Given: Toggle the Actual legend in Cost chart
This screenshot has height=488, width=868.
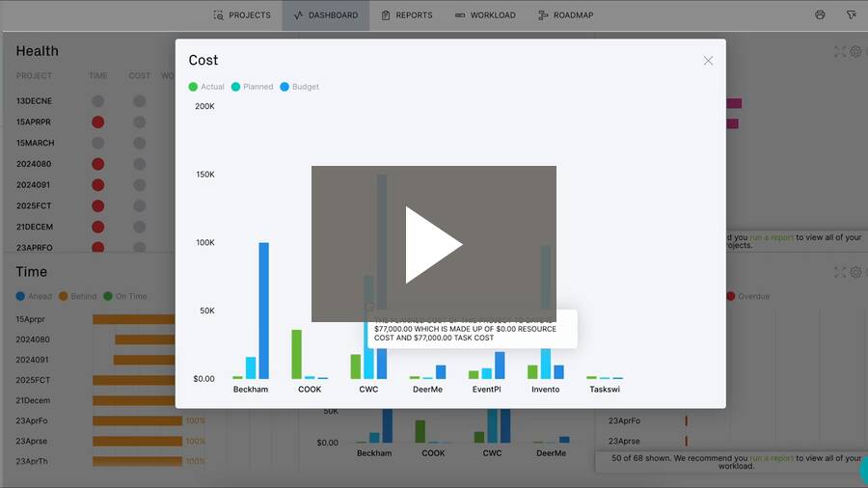Looking at the screenshot, I should coord(206,87).
